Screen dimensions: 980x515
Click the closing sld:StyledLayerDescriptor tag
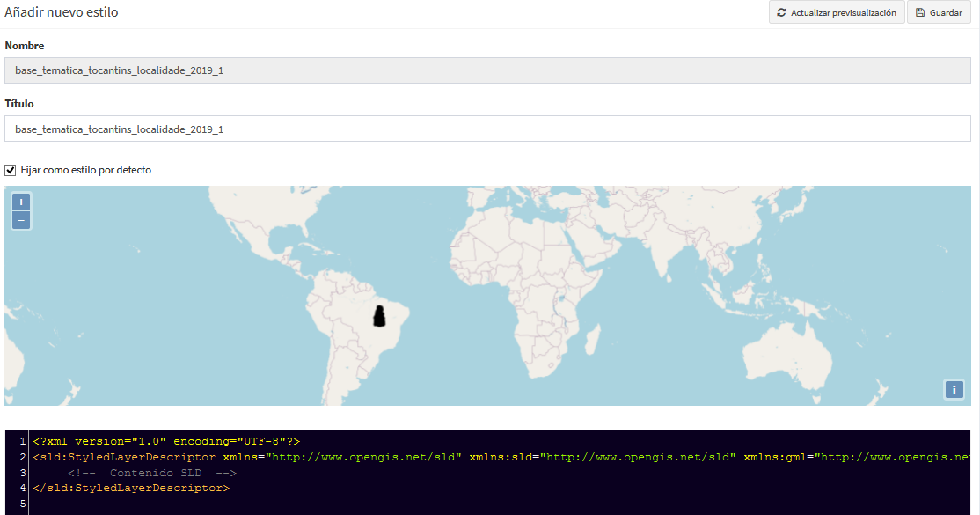131,488
